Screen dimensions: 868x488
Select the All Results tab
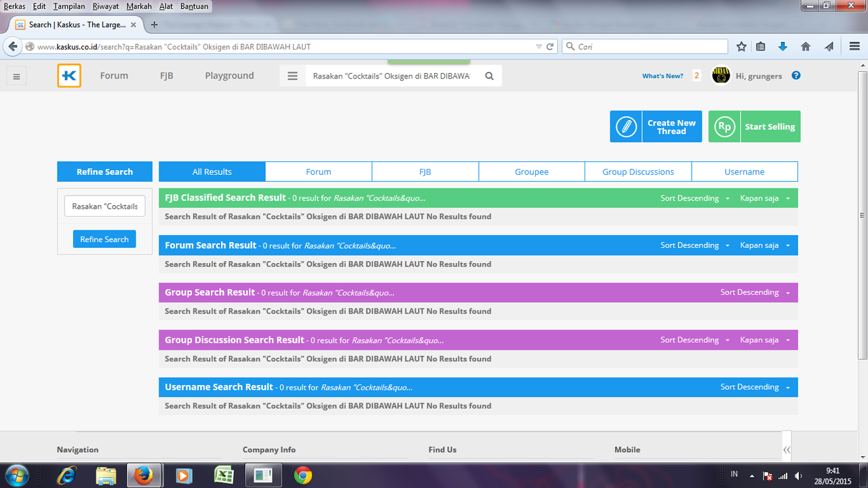point(212,171)
